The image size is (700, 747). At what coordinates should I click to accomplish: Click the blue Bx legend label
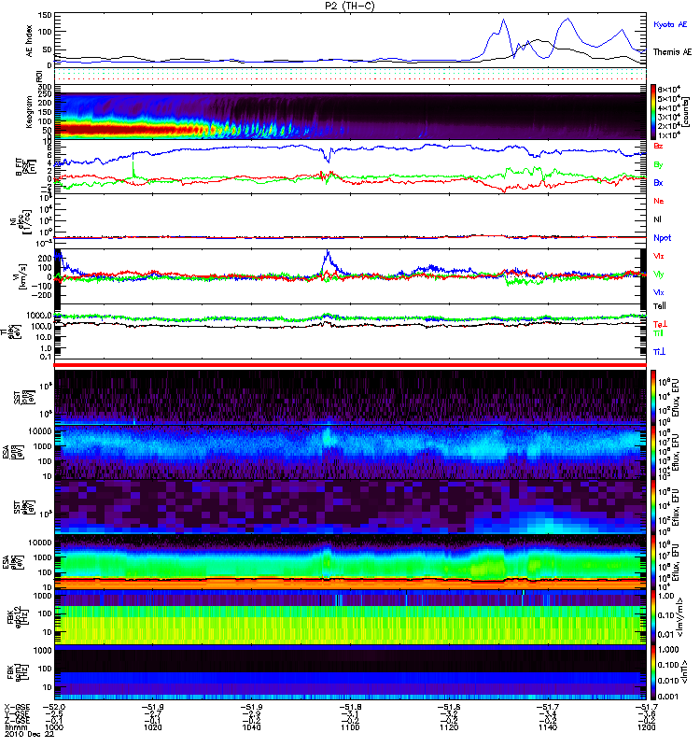(x=658, y=183)
